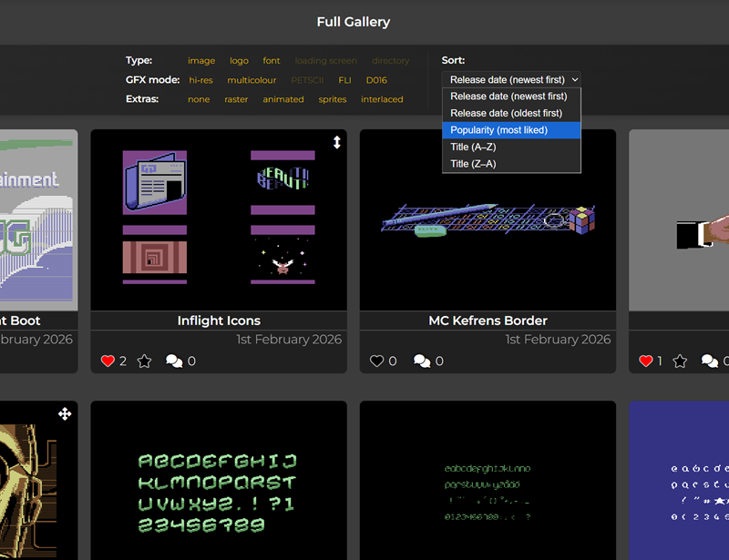Choose Title (Z–A) sort option

point(511,164)
